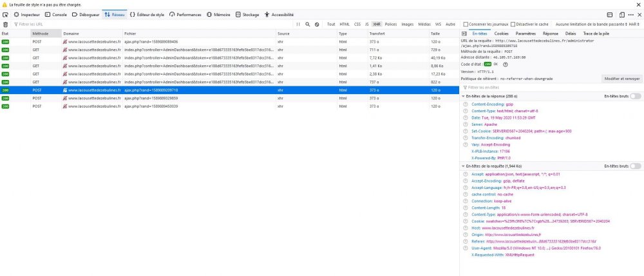644x276 pixels.
Task: Click the iframe target selector icon
Action: pos(610,14)
